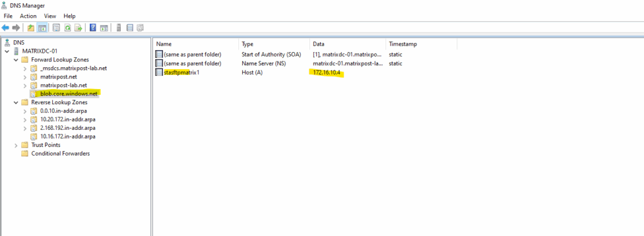This screenshot has height=236, width=644.
Task: Click the gray Forward arrow in toolbar
Action: (16, 28)
